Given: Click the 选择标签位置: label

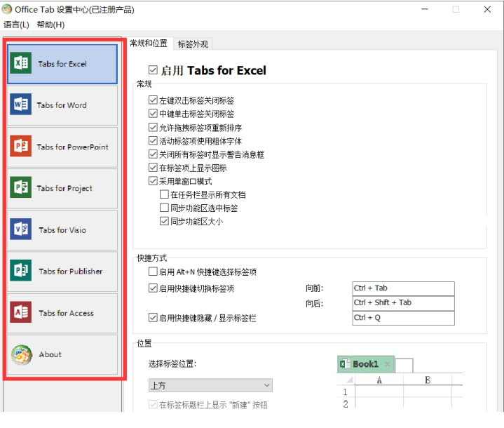Looking at the screenshot, I should coord(172,364).
